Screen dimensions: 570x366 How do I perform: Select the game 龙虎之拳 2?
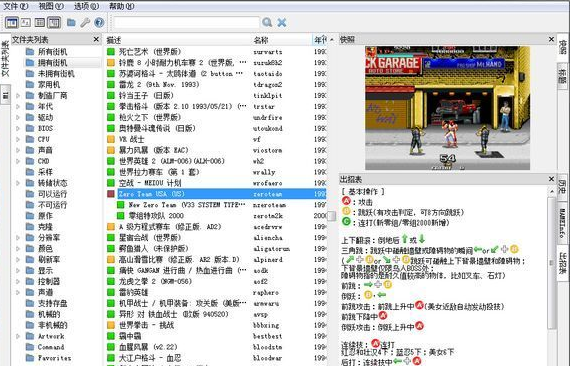[x=155, y=281]
